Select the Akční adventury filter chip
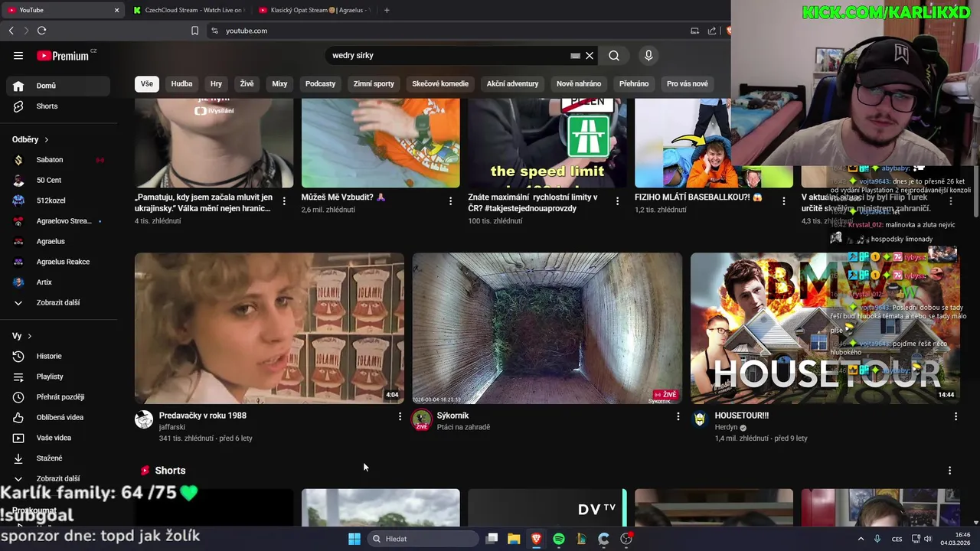This screenshot has width=980, height=551. click(x=512, y=83)
